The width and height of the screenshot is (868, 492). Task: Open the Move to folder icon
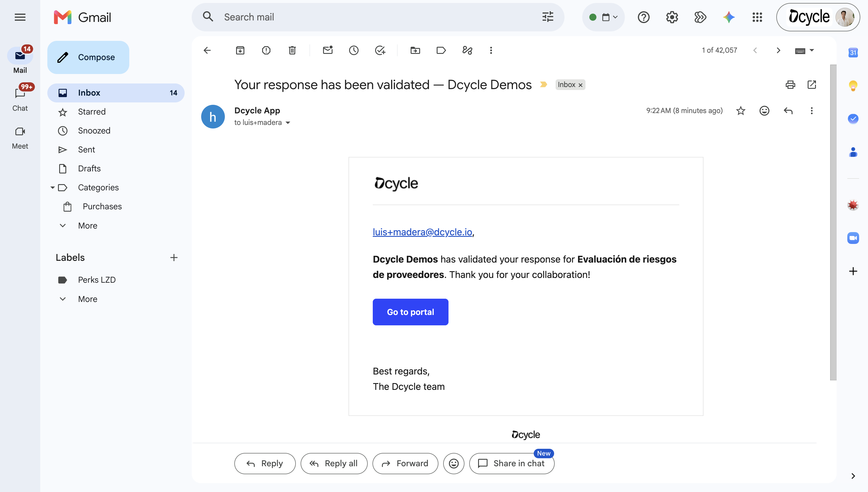point(415,50)
